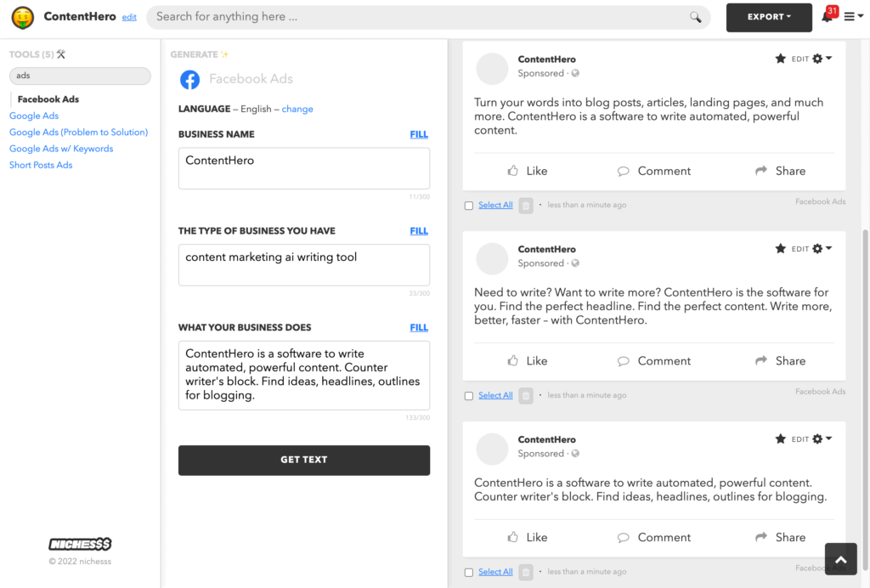This screenshot has height=588, width=870.
Task: Click FILL for The Type of Business
Action: 419,231
